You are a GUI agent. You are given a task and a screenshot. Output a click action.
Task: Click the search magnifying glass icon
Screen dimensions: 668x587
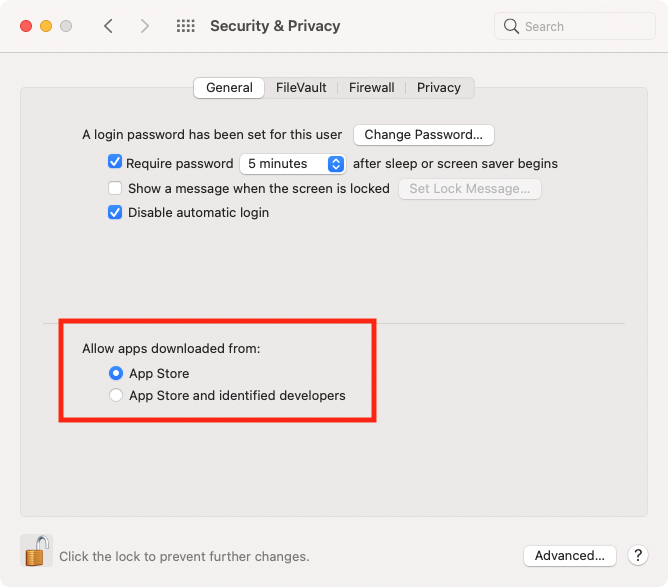pos(511,26)
